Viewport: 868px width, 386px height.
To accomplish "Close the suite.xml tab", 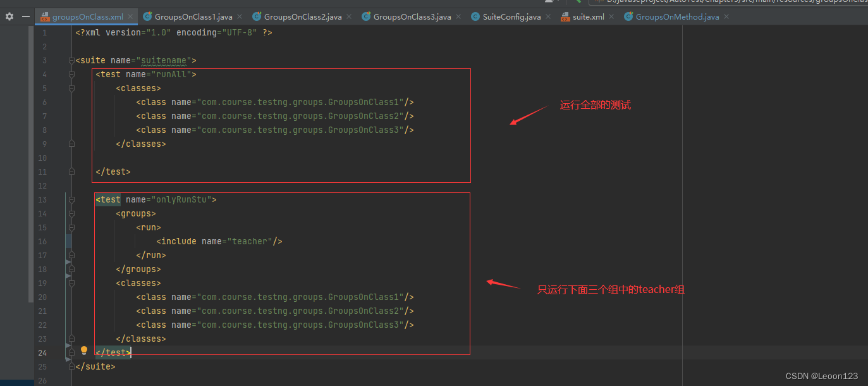I will pyautogui.click(x=611, y=17).
